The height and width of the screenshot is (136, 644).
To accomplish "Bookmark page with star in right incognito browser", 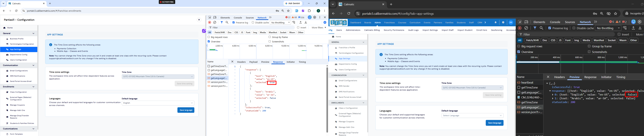I will [x=615, y=13].
